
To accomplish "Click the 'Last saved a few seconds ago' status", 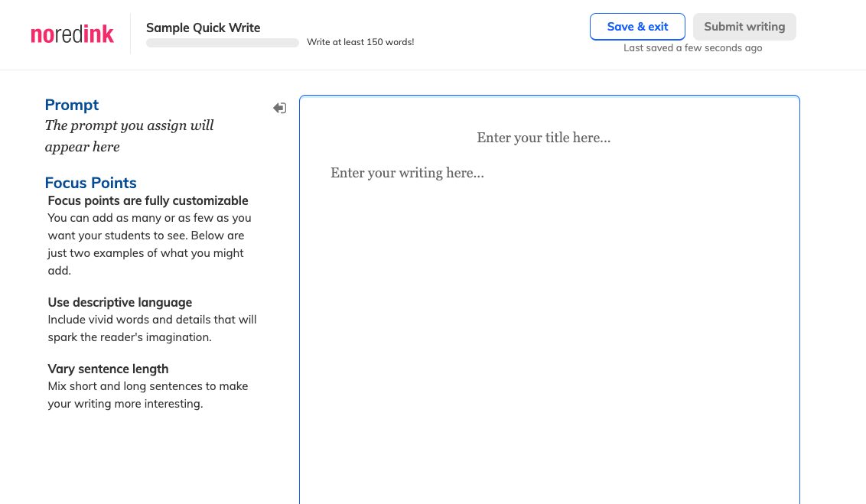I will pyautogui.click(x=692, y=48).
